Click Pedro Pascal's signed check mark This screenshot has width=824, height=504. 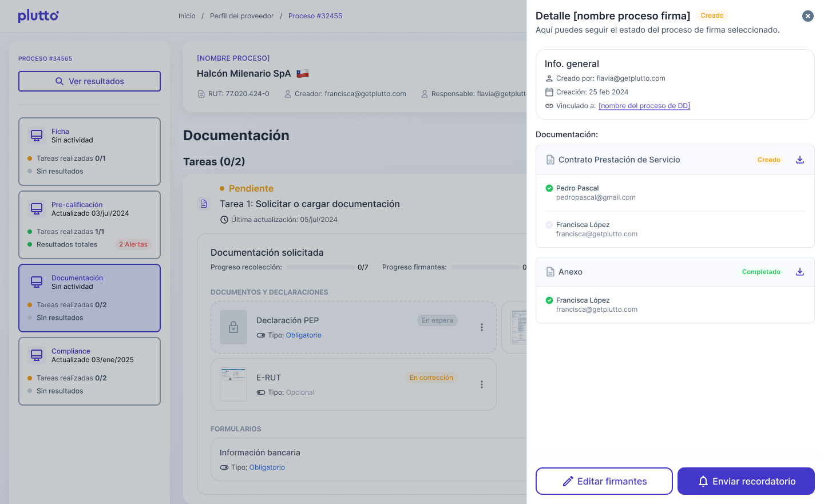click(549, 188)
